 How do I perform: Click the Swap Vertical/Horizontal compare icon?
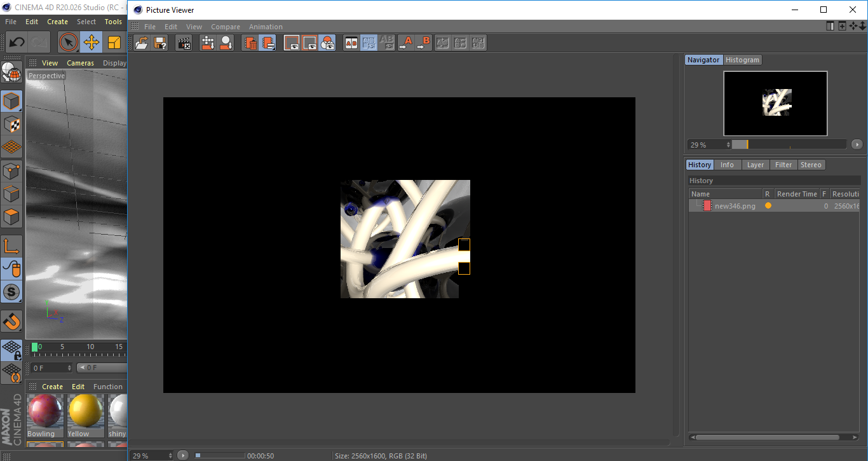pyautogui.click(x=443, y=43)
